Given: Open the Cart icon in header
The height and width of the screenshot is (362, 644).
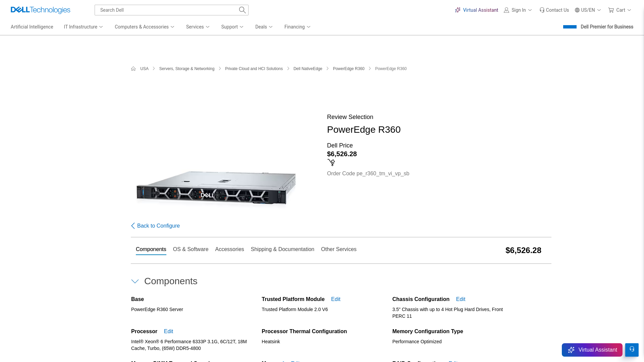Looking at the screenshot, I should [x=611, y=10].
